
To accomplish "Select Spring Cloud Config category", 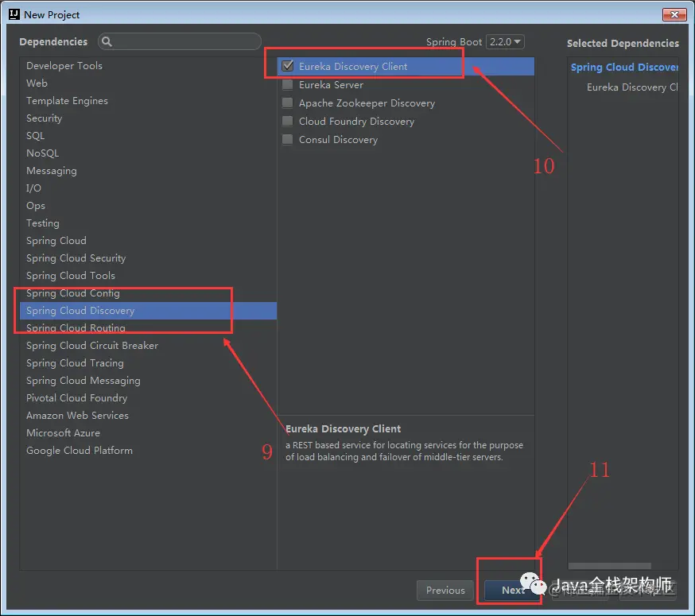I will [x=148, y=293].
